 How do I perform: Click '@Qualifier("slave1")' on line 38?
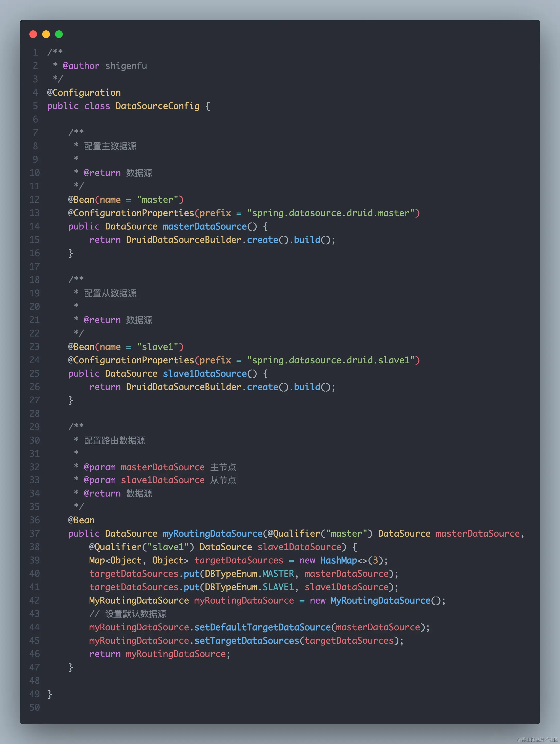pos(141,547)
